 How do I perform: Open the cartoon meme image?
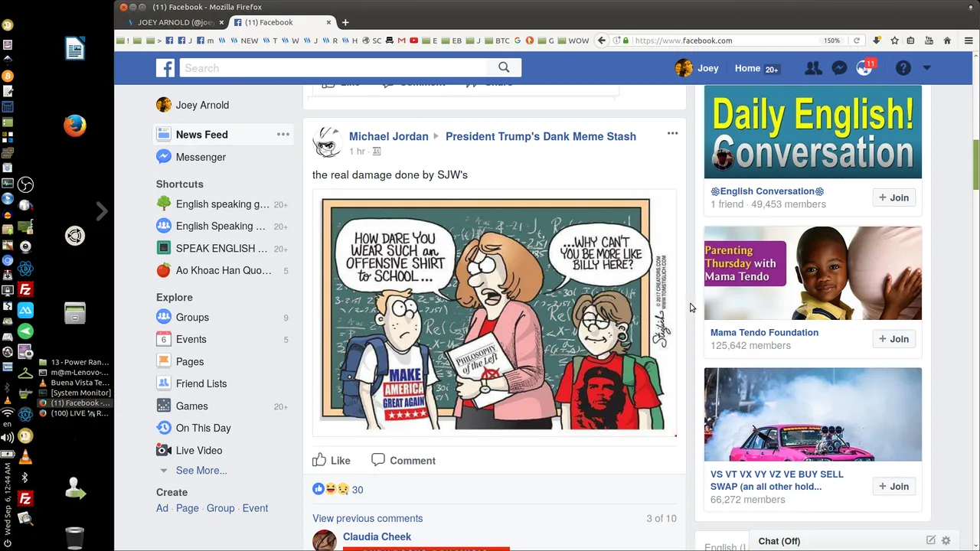coord(494,314)
